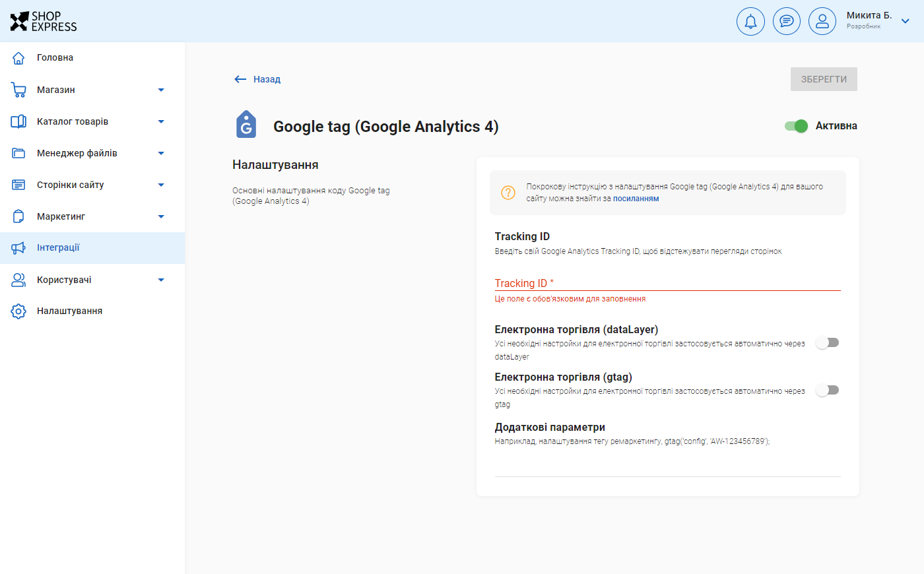Click the Активна label text
924x574 pixels.
click(836, 126)
